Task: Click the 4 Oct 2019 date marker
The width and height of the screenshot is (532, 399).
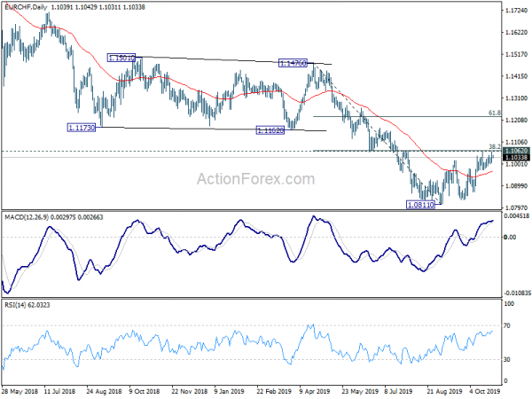Action: (484, 391)
